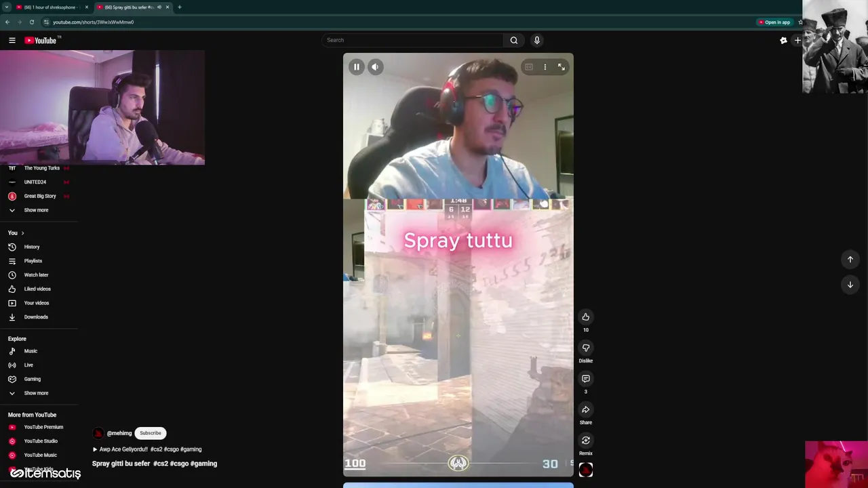Screen dimensions: 868x488
Task: Open the @mehimg channel avatar
Action: pyautogui.click(x=98, y=433)
